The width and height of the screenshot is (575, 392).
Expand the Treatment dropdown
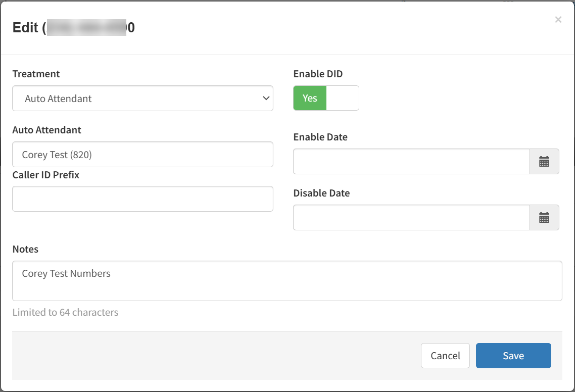[x=142, y=99]
